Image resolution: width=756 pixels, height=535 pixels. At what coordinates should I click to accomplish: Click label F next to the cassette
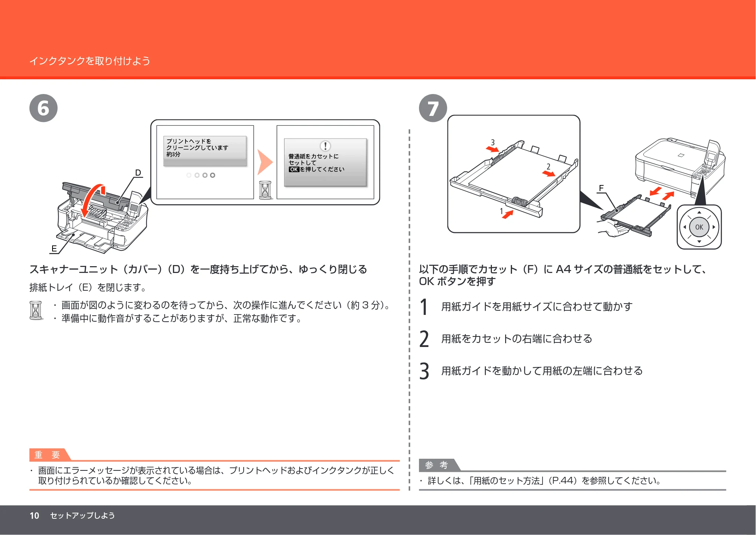tap(601, 188)
